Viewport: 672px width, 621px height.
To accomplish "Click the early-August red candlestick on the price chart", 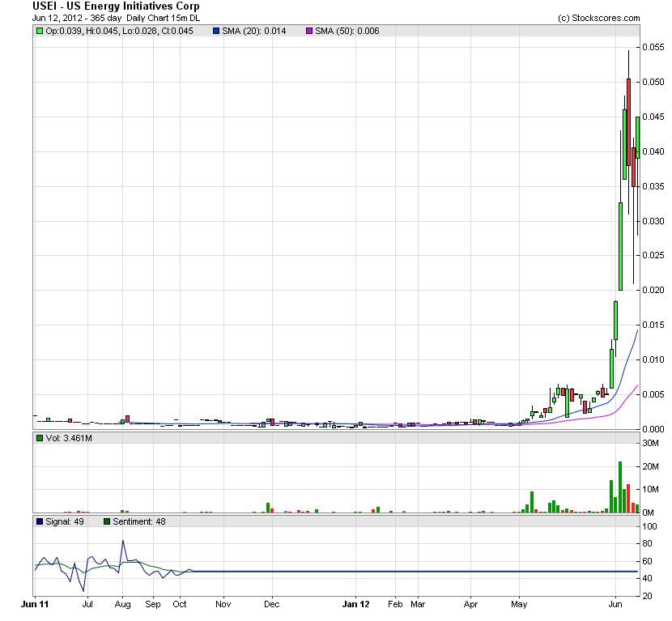I will click(x=127, y=419).
